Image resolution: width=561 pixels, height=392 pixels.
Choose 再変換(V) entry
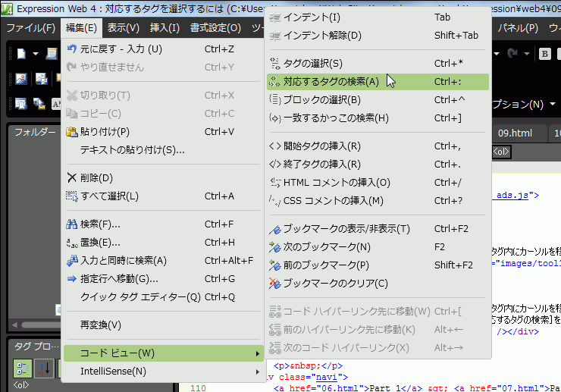(x=163, y=325)
